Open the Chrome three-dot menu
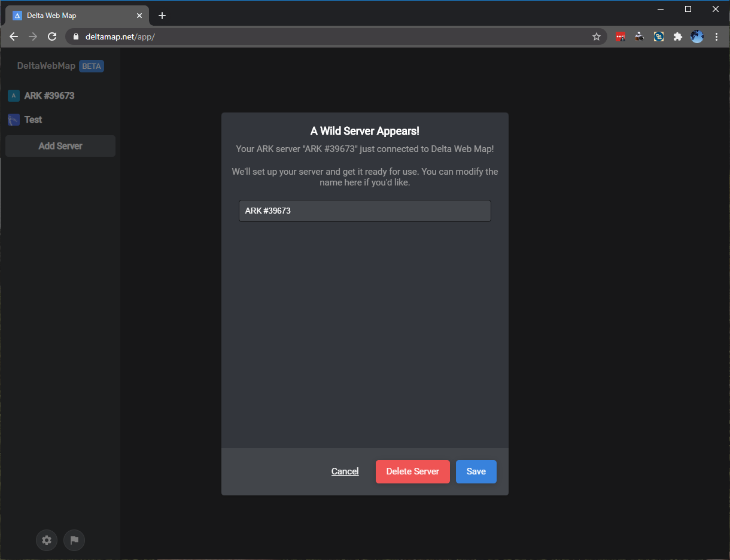This screenshot has height=560, width=730. coord(717,36)
